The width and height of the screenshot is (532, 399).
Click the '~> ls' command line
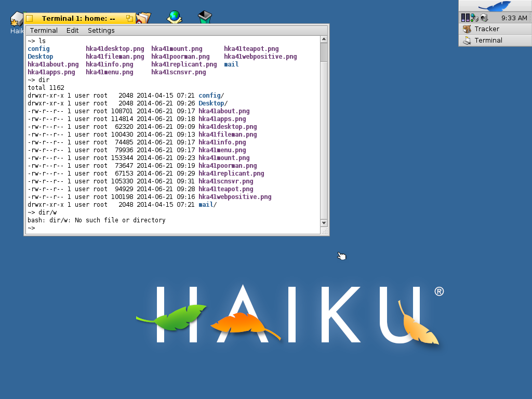click(x=37, y=41)
